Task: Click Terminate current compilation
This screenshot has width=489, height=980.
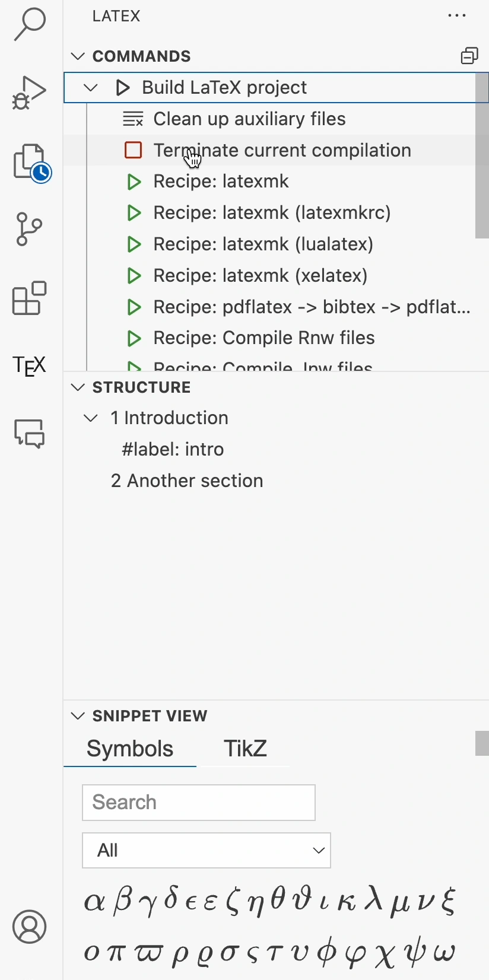Action: point(282,150)
